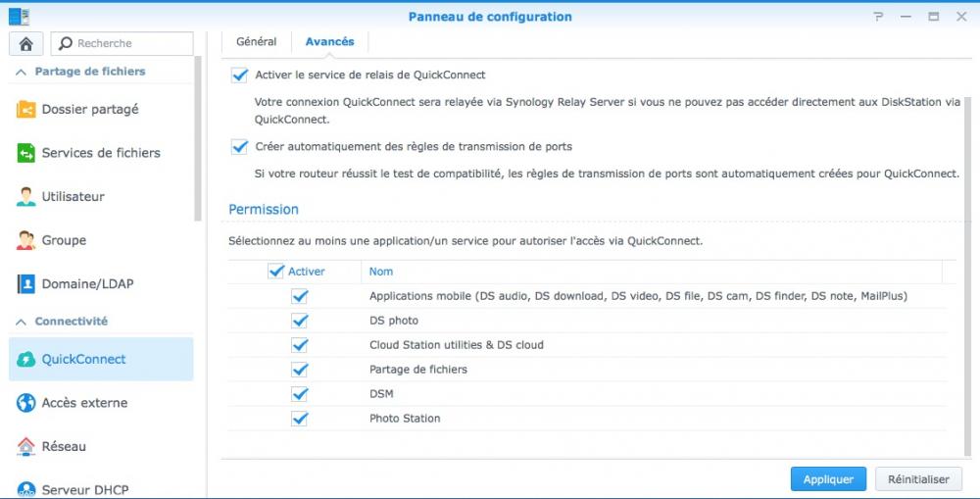Click the help question mark icon
This screenshot has height=499, width=980.
coord(879,17)
